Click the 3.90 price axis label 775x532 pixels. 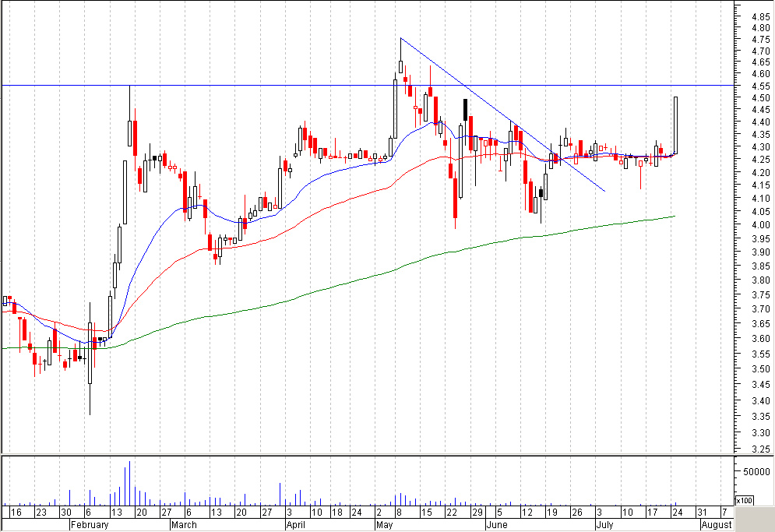click(x=760, y=252)
